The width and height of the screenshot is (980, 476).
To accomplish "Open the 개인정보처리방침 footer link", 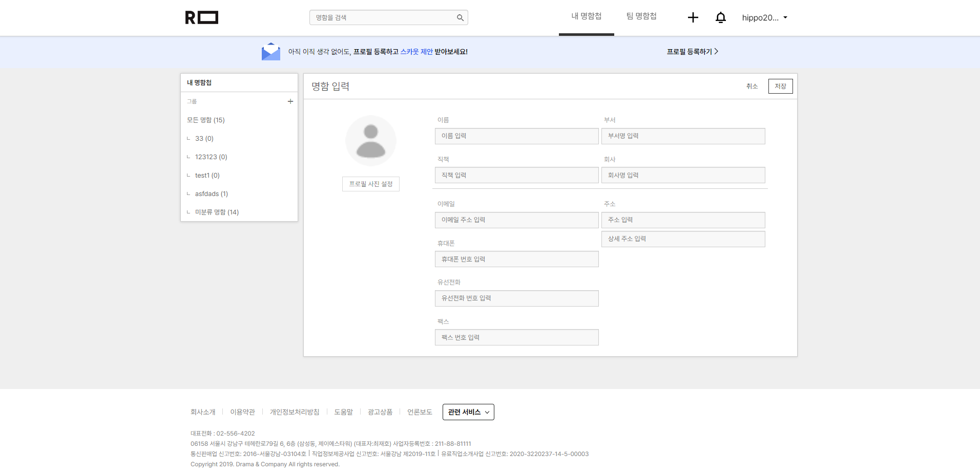I will (295, 412).
